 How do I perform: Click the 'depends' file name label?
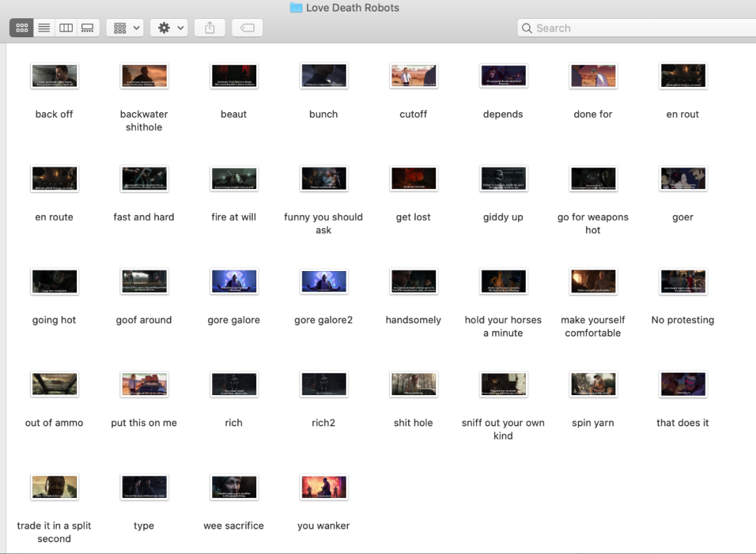[503, 115]
